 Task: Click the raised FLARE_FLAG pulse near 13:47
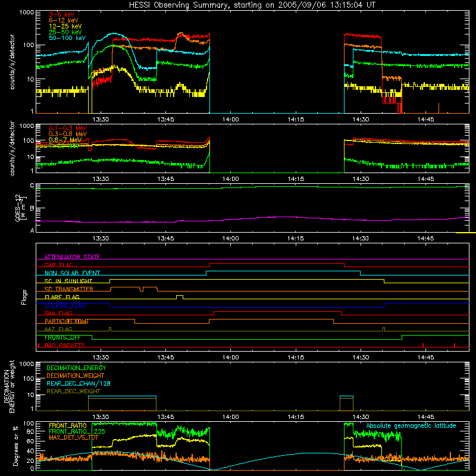pyautogui.click(x=180, y=297)
